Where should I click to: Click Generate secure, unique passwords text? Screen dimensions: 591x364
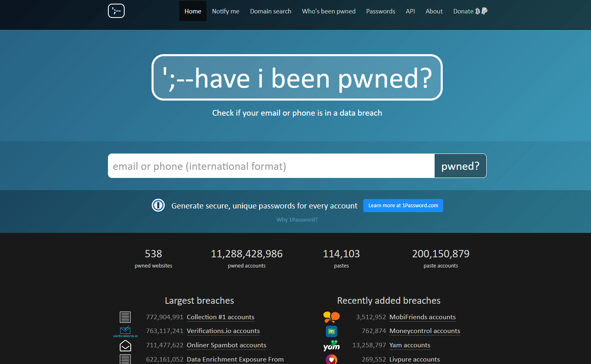[264, 206]
